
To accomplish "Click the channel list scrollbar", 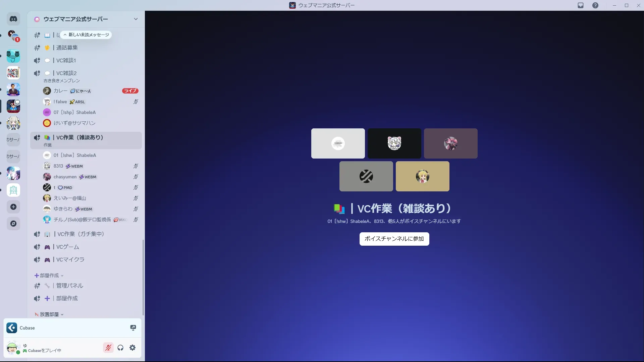I will pyautogui.click(x=143, y=277).
